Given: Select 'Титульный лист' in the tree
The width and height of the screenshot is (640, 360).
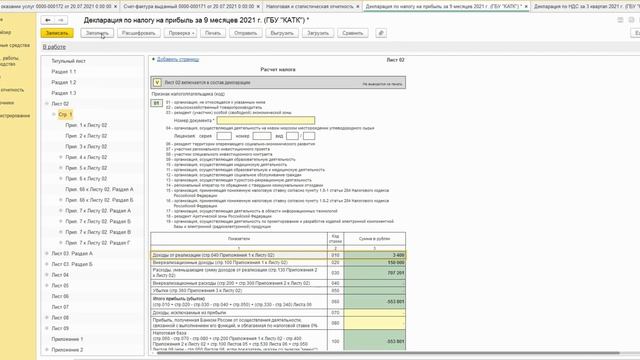Looking at the screenshot, I should pos(69,61).
